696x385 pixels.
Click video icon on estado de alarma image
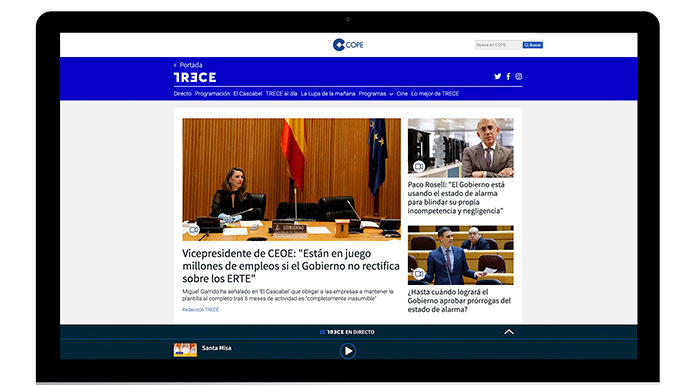419,274
